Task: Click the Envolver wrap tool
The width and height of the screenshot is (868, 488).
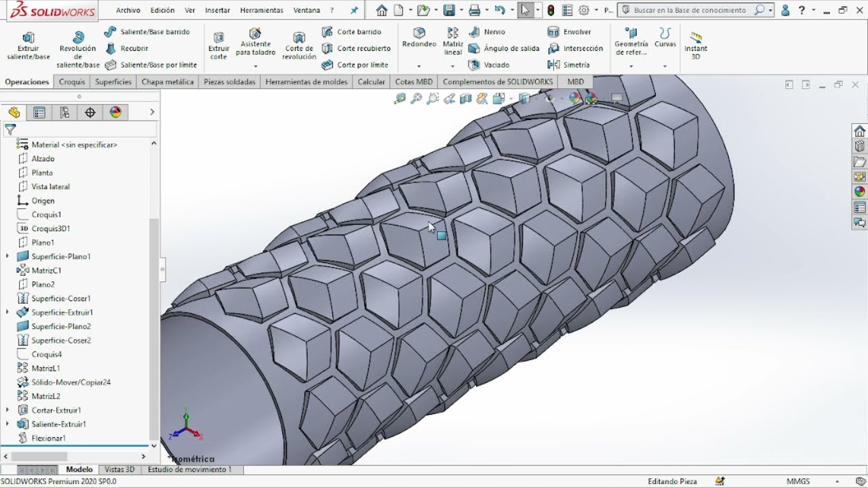Action: [x=570, y=32]
